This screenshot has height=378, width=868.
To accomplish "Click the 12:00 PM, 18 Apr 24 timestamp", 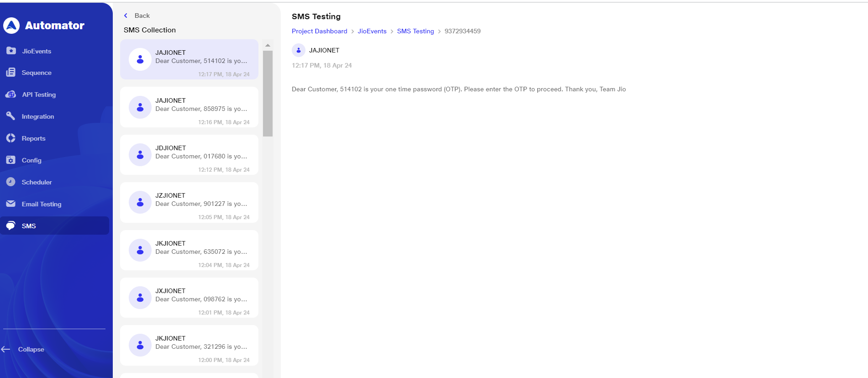I will pos(224,360).
